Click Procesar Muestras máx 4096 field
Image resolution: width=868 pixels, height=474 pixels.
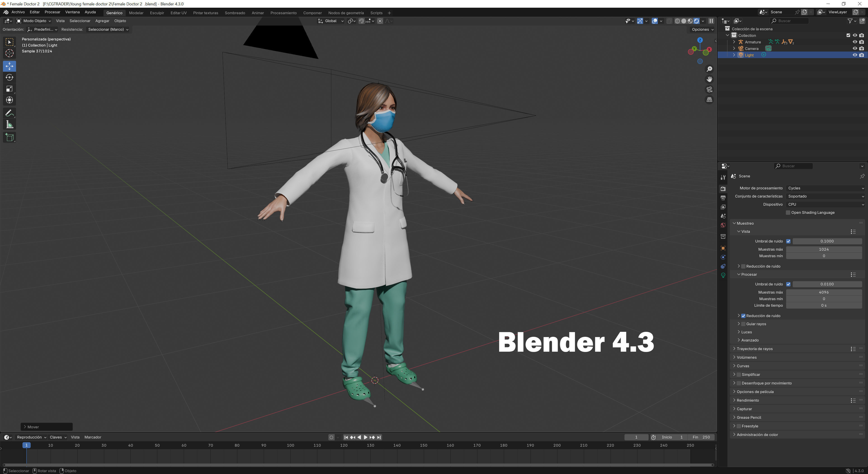pyautogui.click(x=824, y=292)
